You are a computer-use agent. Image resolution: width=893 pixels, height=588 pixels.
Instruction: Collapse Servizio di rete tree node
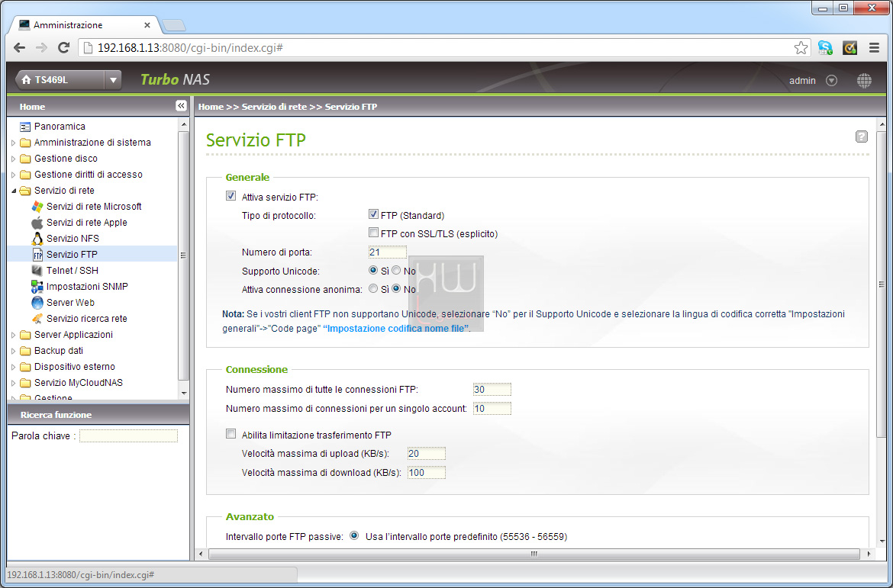coord(14,191)
